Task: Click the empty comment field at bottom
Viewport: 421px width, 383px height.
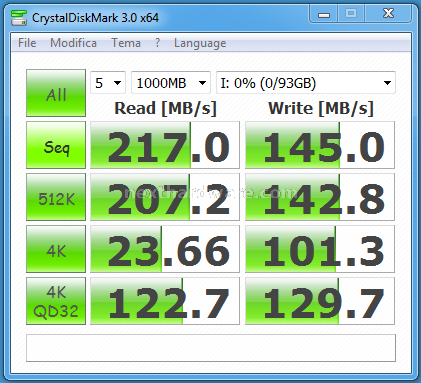Action: (211, 348)
